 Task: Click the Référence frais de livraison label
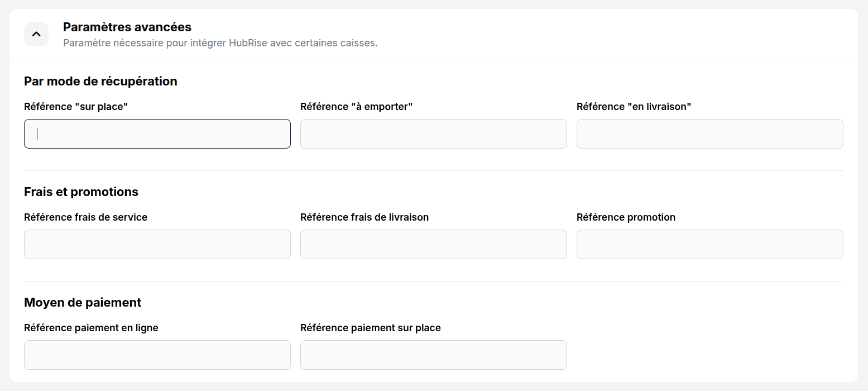click(365, 217)
